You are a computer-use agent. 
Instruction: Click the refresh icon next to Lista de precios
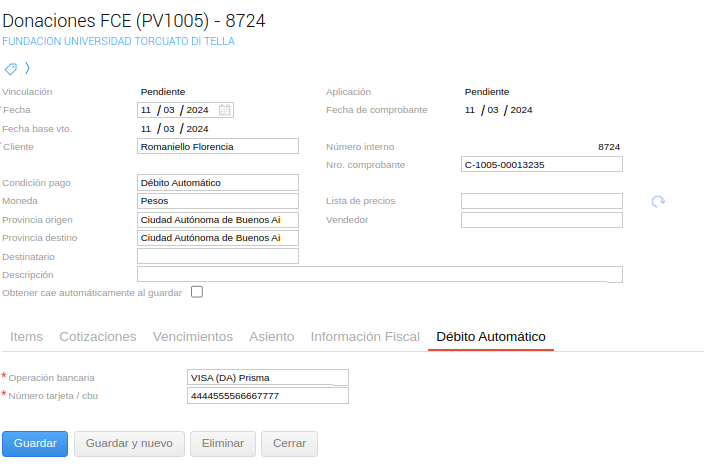pyautogui.click(x=658, y=201)
